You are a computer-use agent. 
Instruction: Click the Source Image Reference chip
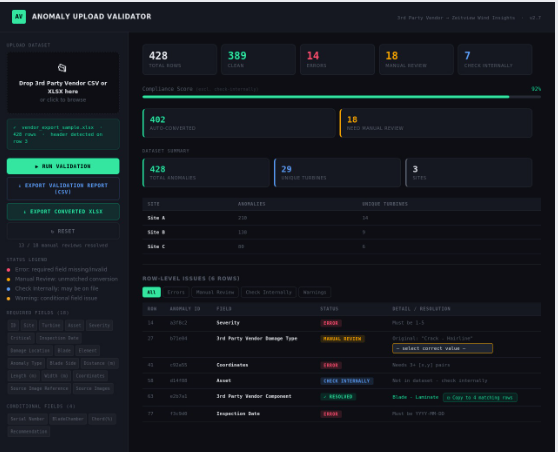point(39,388)
